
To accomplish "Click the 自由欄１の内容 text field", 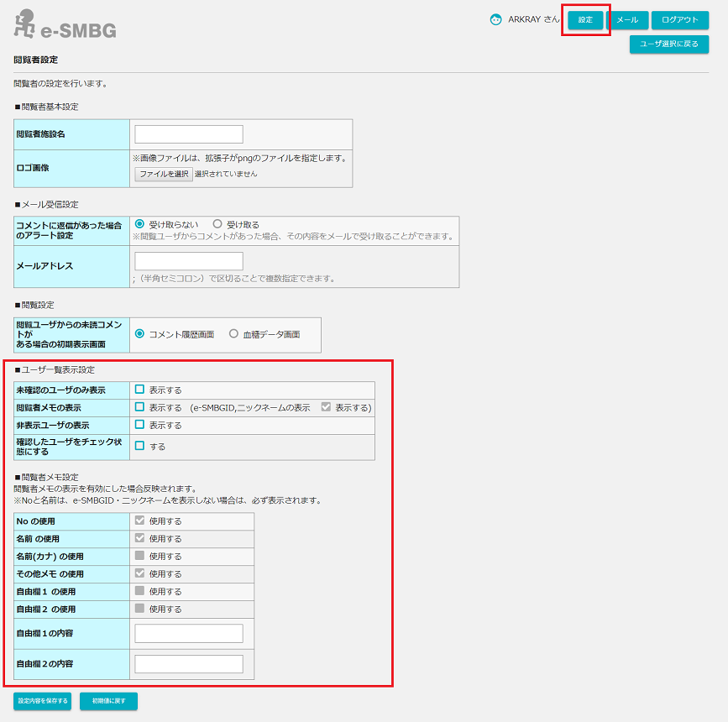I will coord(189,633).
